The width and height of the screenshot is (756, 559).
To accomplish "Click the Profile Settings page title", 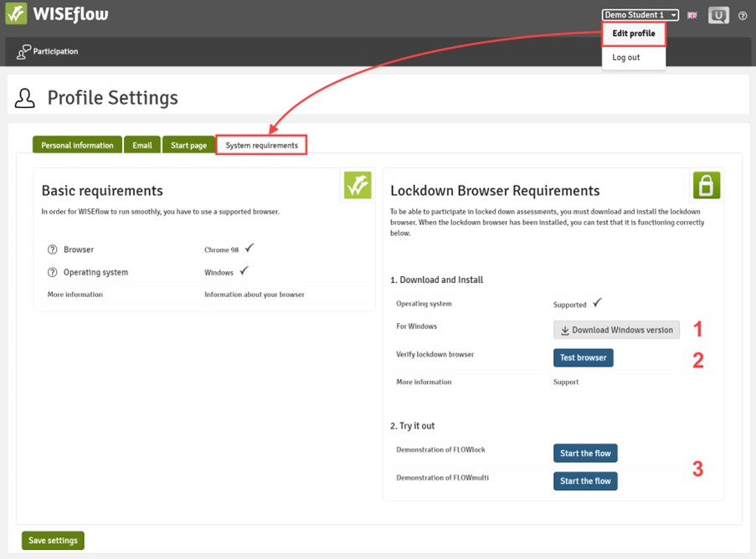I will pos(112,98).
